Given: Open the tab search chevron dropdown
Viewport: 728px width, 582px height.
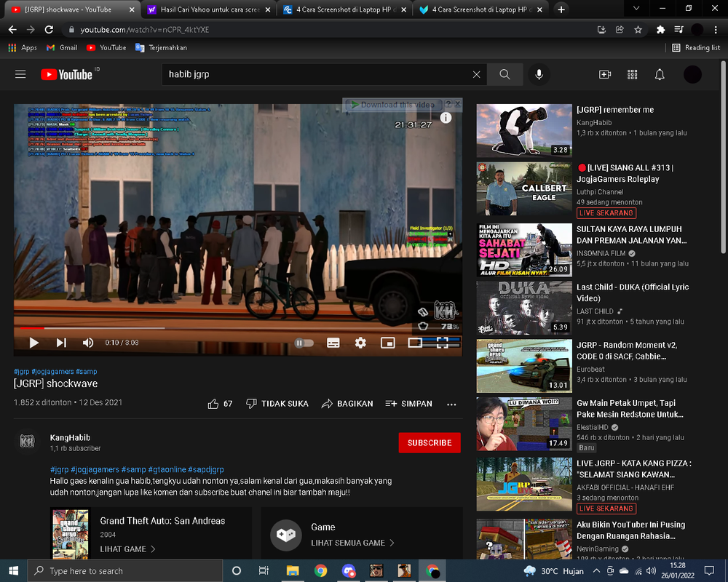Looking at the screenshot, I should (636, 8).
